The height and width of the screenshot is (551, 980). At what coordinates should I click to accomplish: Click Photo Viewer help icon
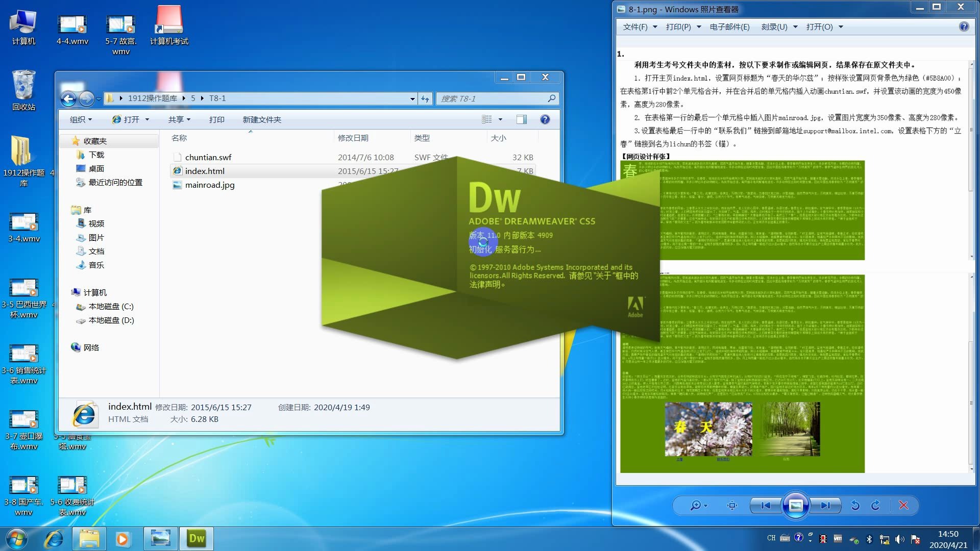pos(964,27)
